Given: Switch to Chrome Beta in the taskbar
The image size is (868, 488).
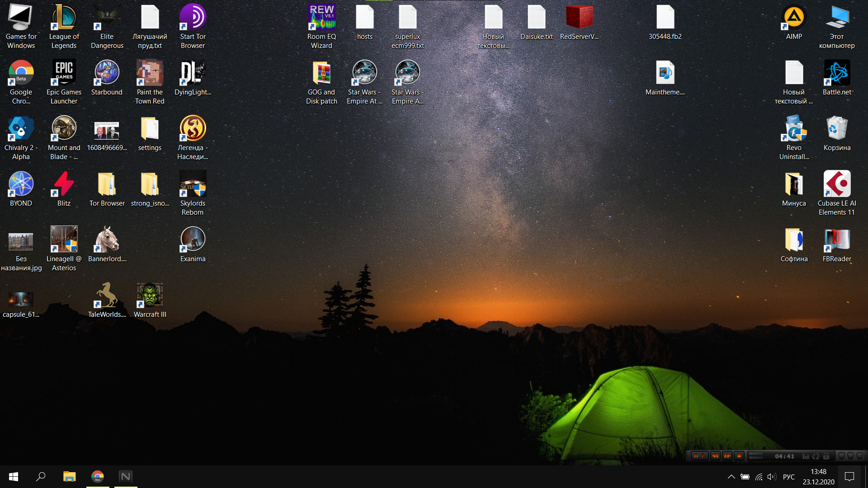Looking at the screenshot, I should pos(97,477).
